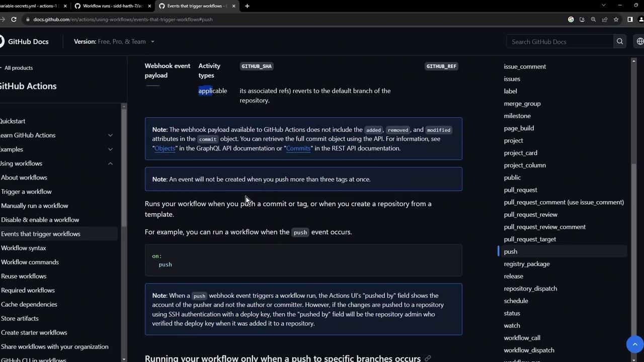Jump to pull_request_target in outline
This screenshot has width=644, height=362.
coord(530,239)
